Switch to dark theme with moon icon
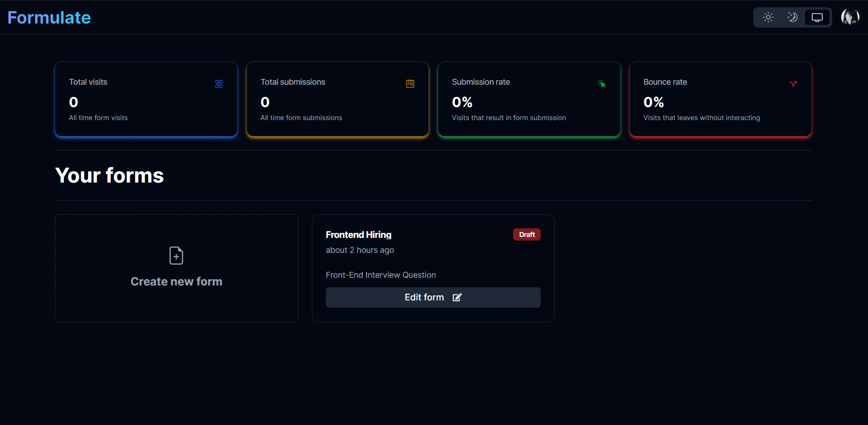Screen dimensions: 868x425 (792, 18)
